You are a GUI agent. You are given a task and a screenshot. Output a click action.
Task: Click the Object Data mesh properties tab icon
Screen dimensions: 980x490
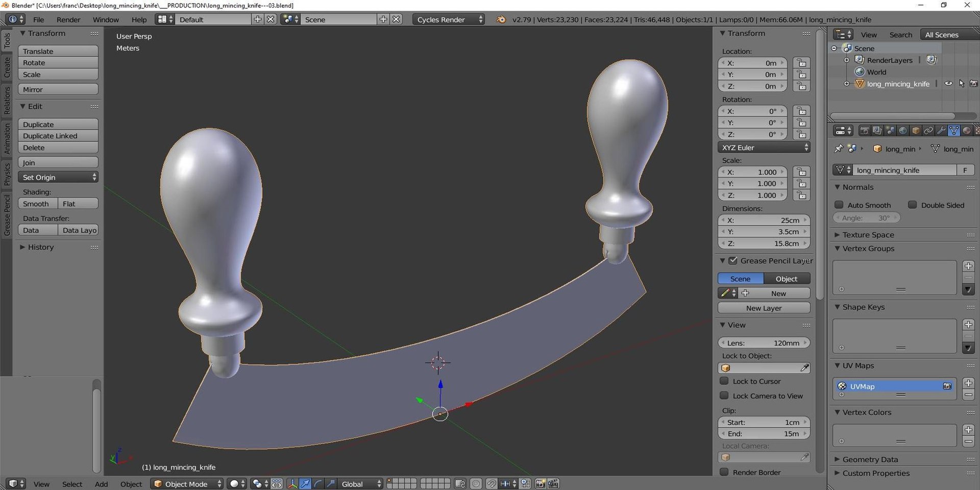[953, 131]
